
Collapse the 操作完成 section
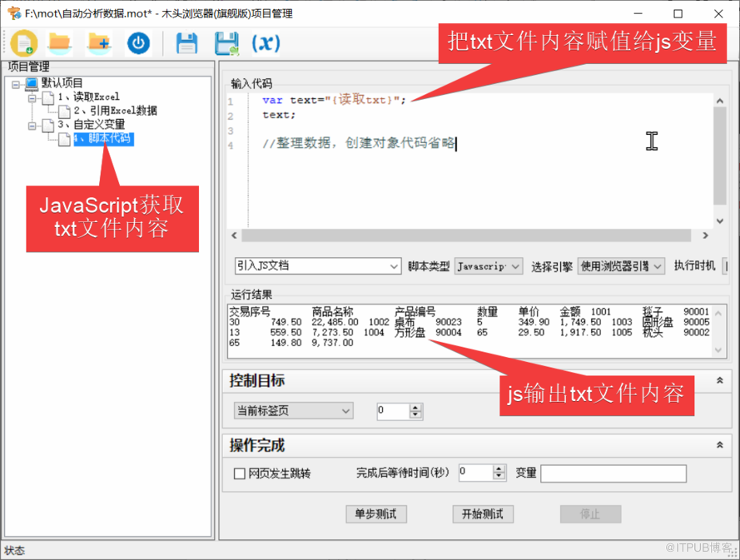pyautogui.click(x=720, y=445)
